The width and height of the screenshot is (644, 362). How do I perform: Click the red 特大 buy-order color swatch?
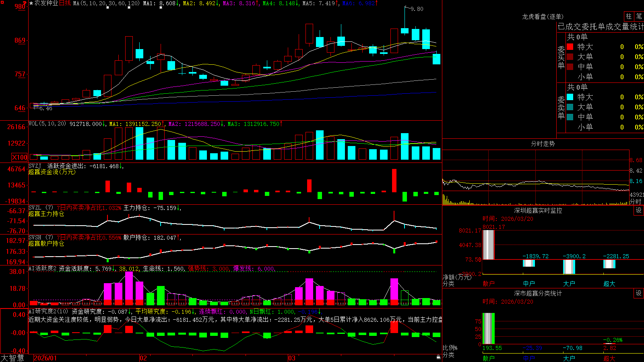point(570,47)
